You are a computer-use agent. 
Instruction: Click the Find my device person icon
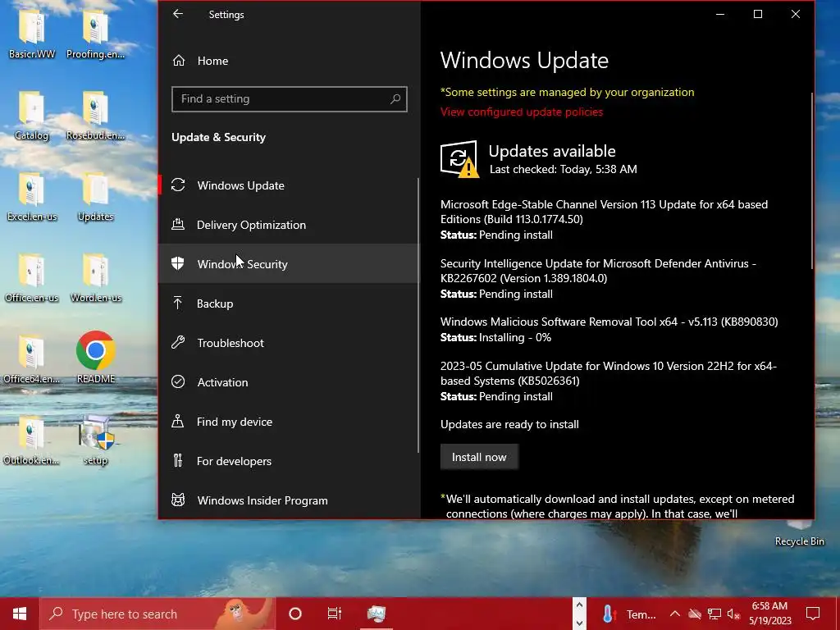[x=178, y=421]
